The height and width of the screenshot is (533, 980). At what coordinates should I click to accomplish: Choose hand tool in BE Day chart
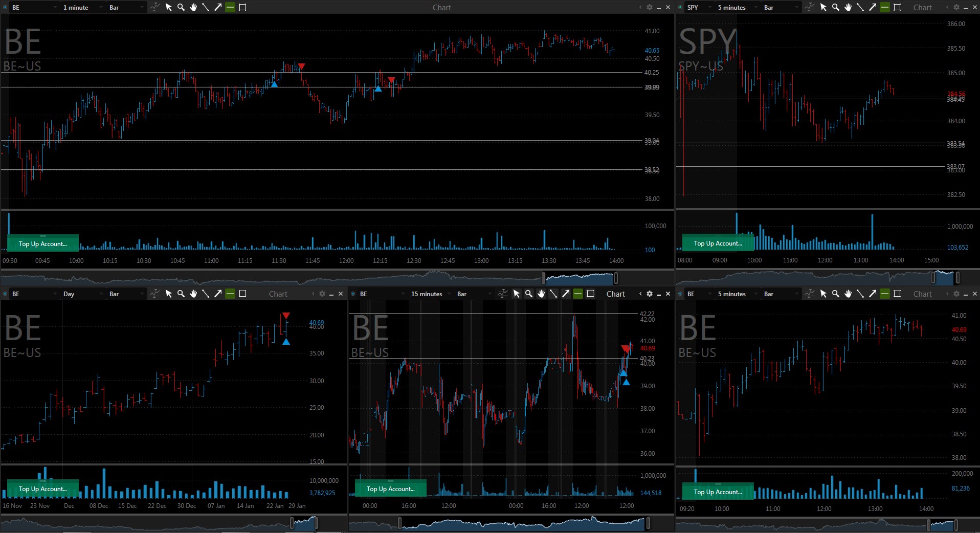[x=193, y=294]
